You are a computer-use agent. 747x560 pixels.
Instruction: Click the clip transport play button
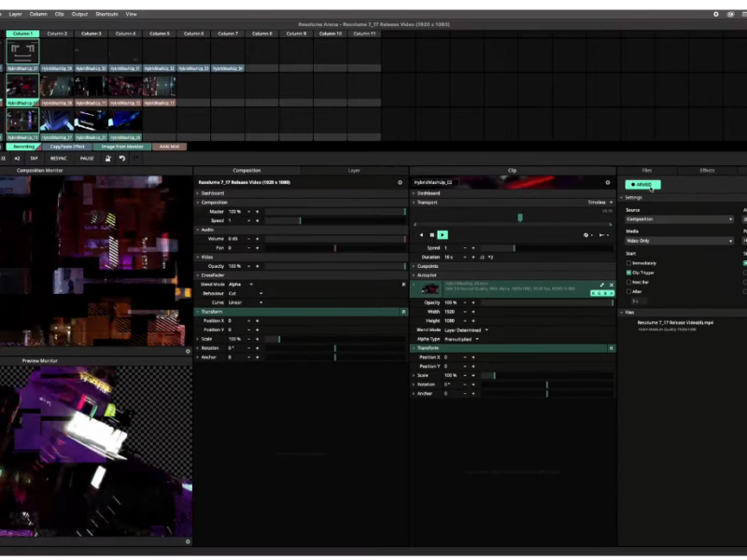443,234
